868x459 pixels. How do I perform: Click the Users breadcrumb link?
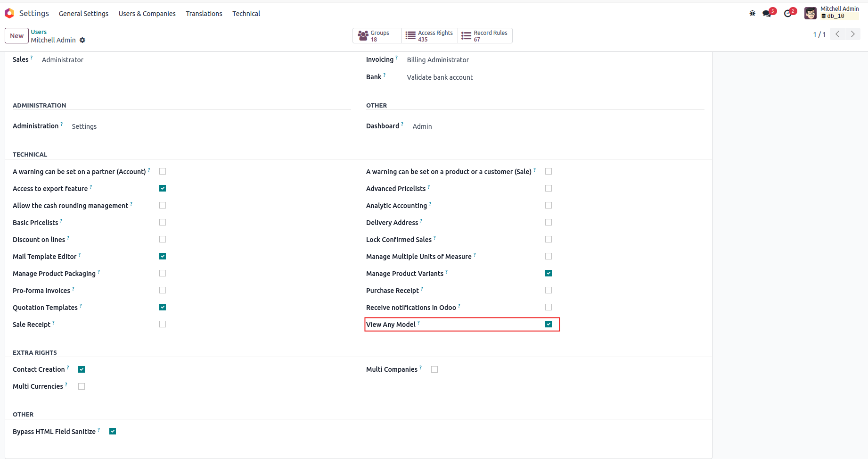tap(39, 32)
